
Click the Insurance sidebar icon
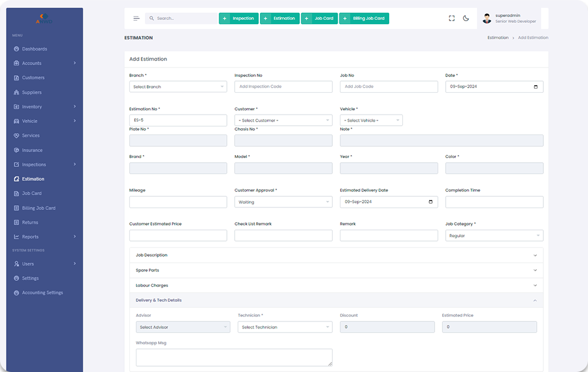[x=16, y=150]
